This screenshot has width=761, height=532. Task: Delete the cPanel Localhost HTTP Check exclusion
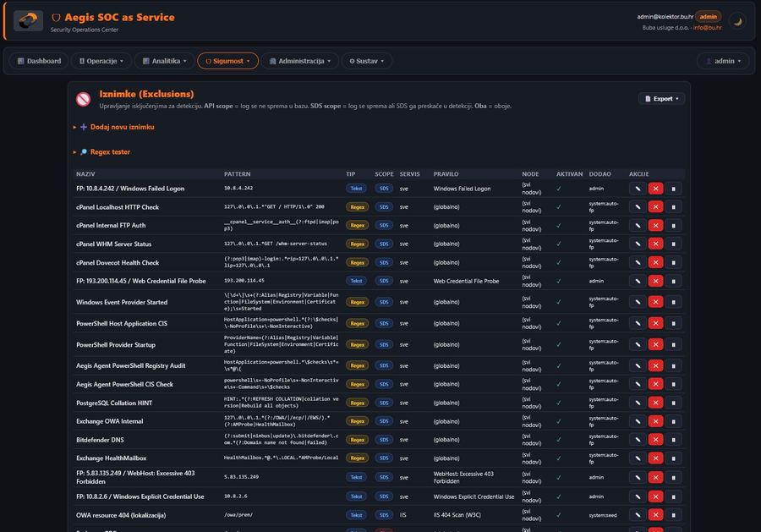point(673,207)
